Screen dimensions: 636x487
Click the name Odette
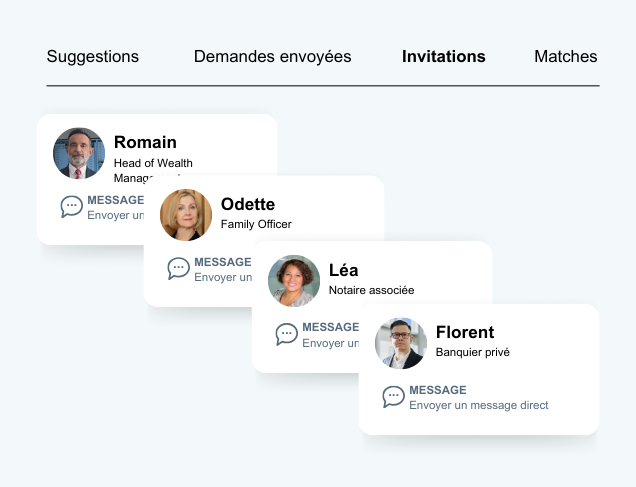pyautogui.click(x=248, y=204)
